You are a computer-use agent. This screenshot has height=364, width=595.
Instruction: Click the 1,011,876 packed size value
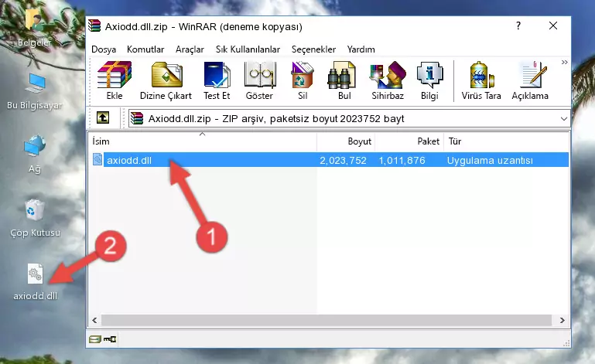(402, 161)
